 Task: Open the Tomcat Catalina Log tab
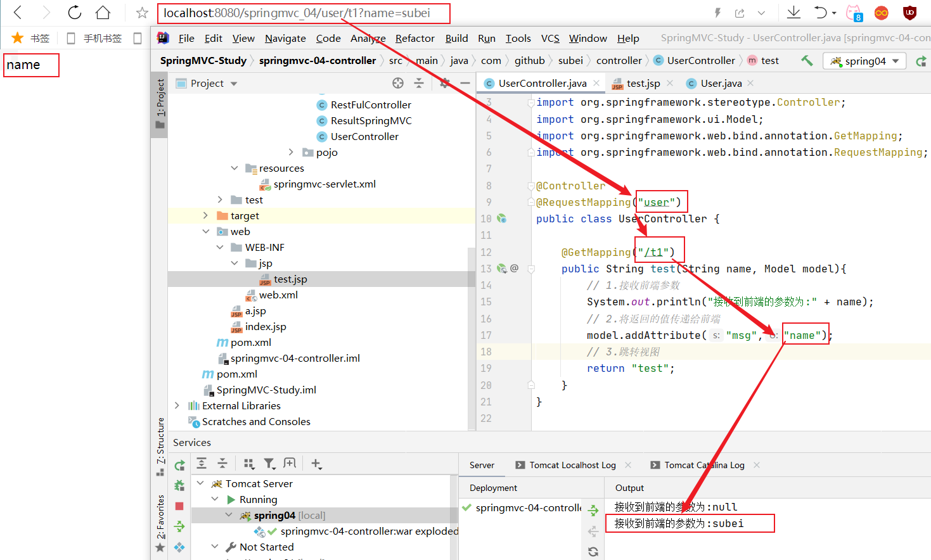click(704, 465)
